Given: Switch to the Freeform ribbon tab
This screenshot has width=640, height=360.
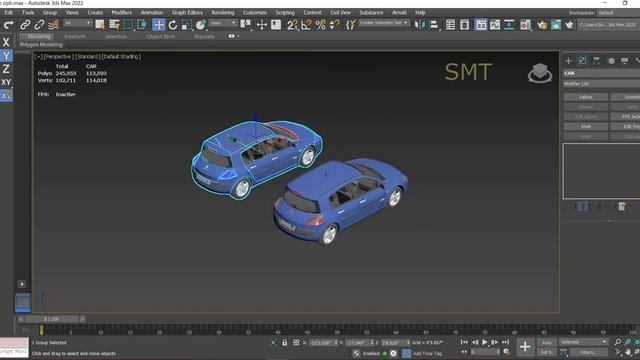Looking at the screenshot, I should point(75,36).
